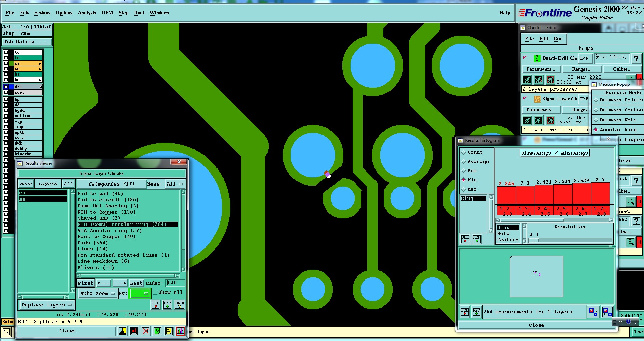Click the REF icon under Show All in Results viewer

coord(167,305)
